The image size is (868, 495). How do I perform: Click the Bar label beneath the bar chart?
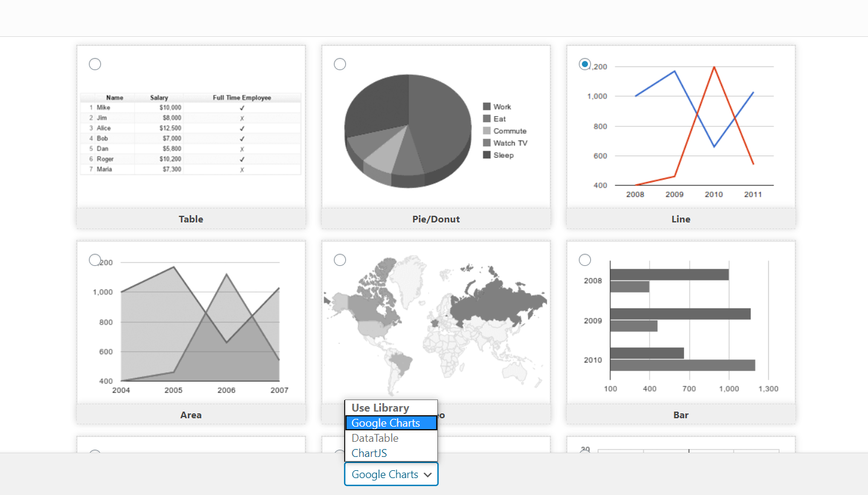tap(680, 415)
